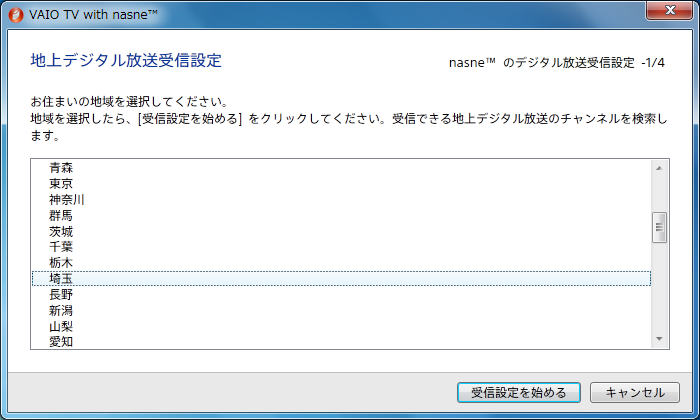
Task: Pick 群馬 in the region list
Action: click(x=341, y=216)
